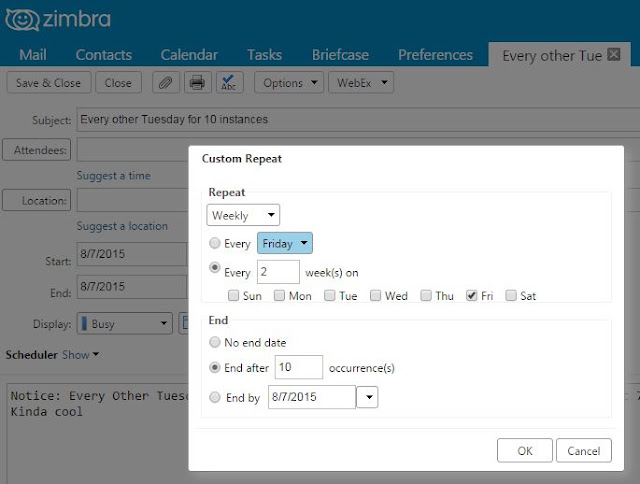Open the Preferences tab
Image resolution: width=640 pixels, height=484 pixels.
click(436, 55)
